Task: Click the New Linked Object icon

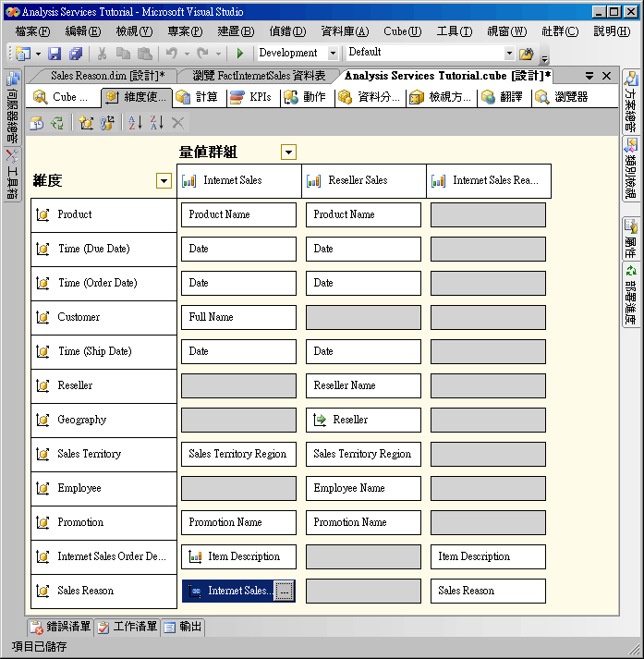Action: pos(106,123)
